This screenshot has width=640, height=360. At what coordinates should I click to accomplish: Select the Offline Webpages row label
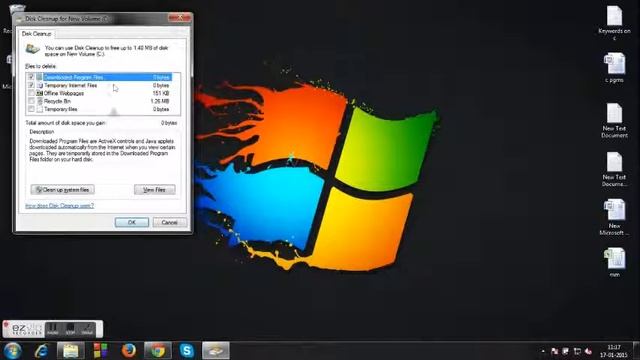point(64,93)
